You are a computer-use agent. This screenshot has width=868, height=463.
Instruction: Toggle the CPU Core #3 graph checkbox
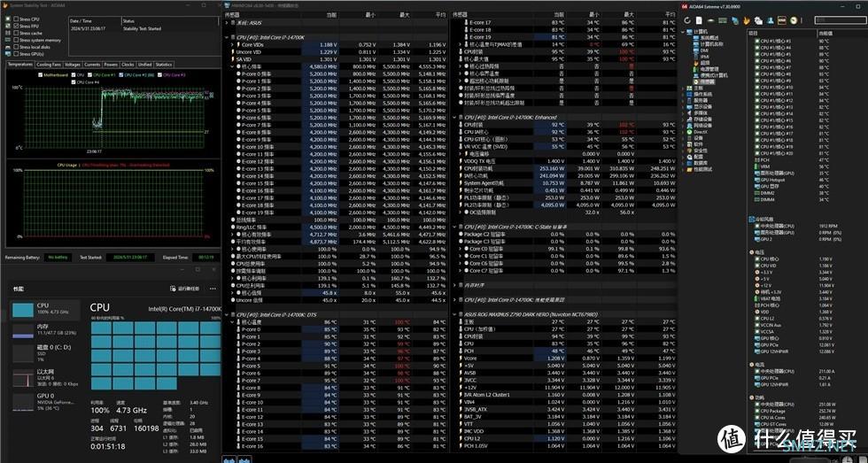[x=159, y=75]
